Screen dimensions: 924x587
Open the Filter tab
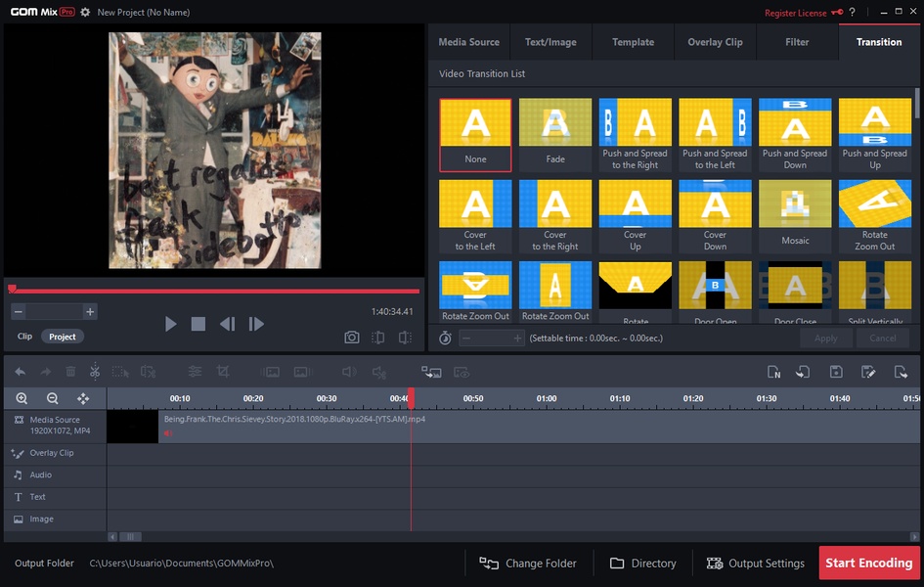coord(797,42)
